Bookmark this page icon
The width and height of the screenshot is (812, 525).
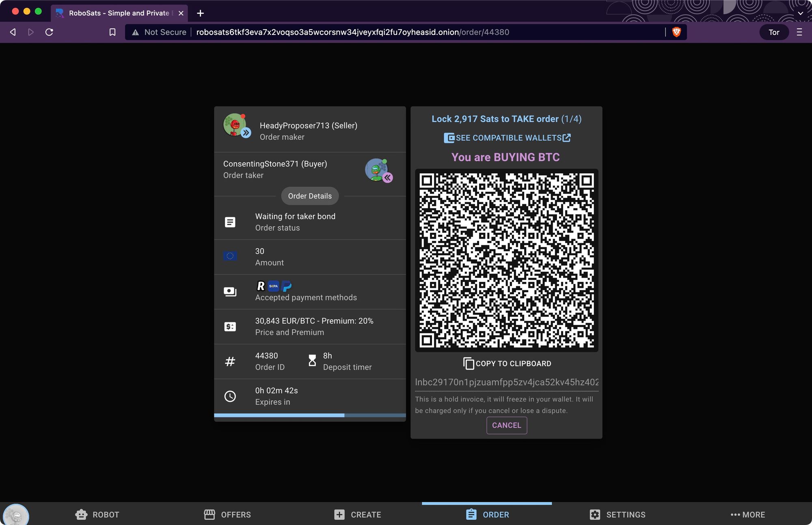click(112, 32)
